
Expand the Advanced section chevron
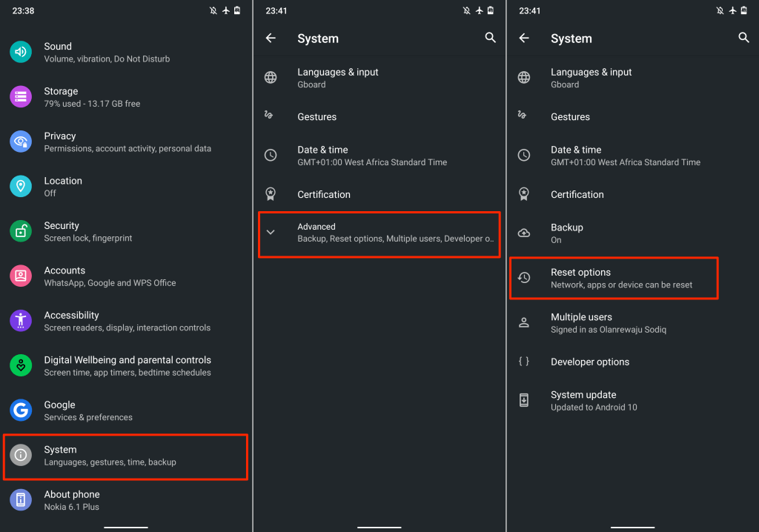click(x=271, y=233)
